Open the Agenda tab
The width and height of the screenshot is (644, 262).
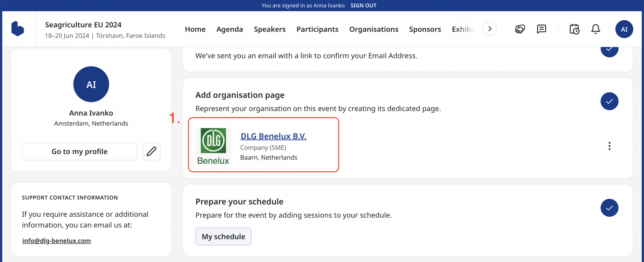230,29
